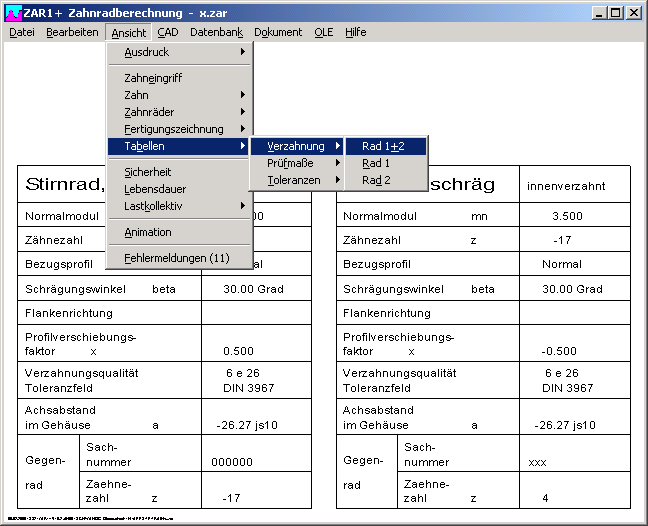This screenshot has width=648, height=526.
Task: Start the Animation view
Action: [x=148, y=232]
